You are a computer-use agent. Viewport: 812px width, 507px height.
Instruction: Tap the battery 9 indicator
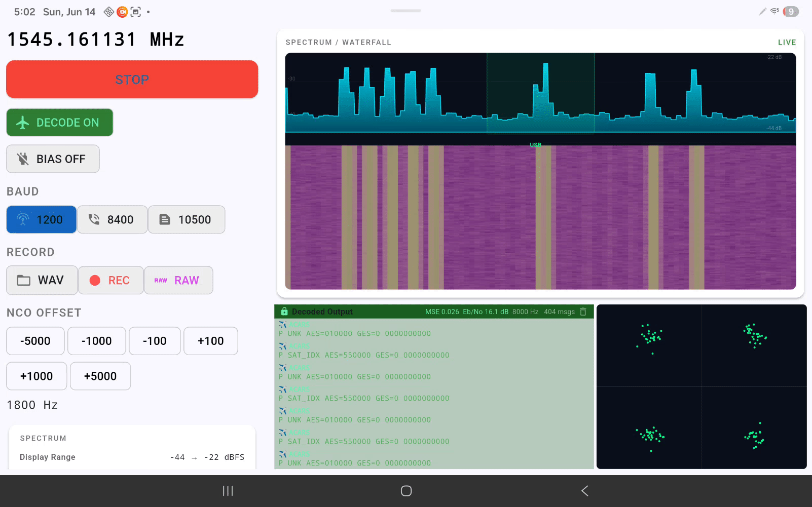[x=791, y=12]
